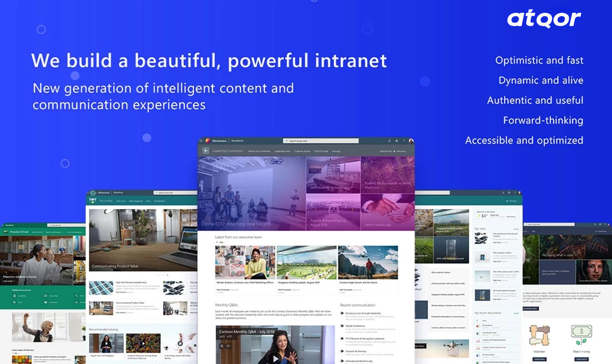This screenshot has height=364, width=612.
Task: Select last carousel dot under Communicating Product Value
Action: click(x=167, y=275)
